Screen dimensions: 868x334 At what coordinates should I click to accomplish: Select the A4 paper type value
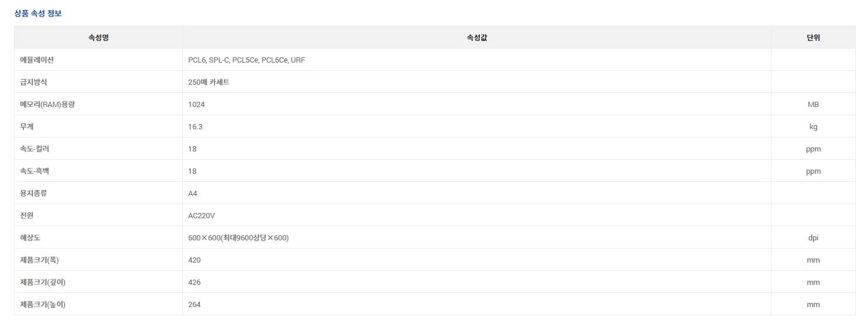(193, 194)
